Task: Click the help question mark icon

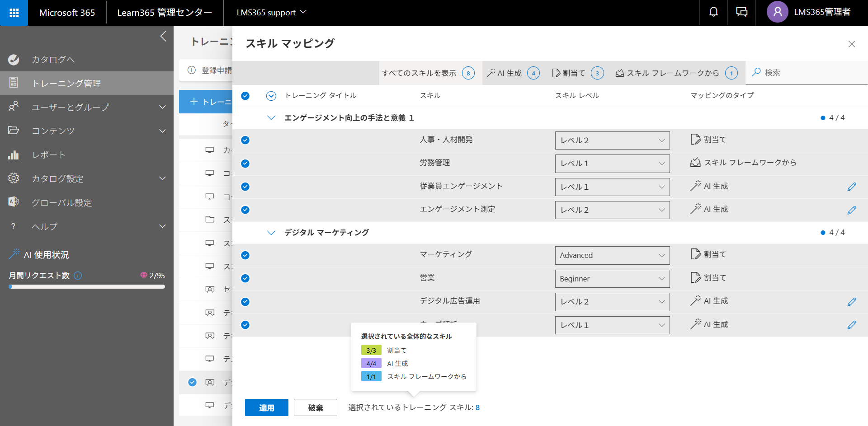Action: [13, 226]
